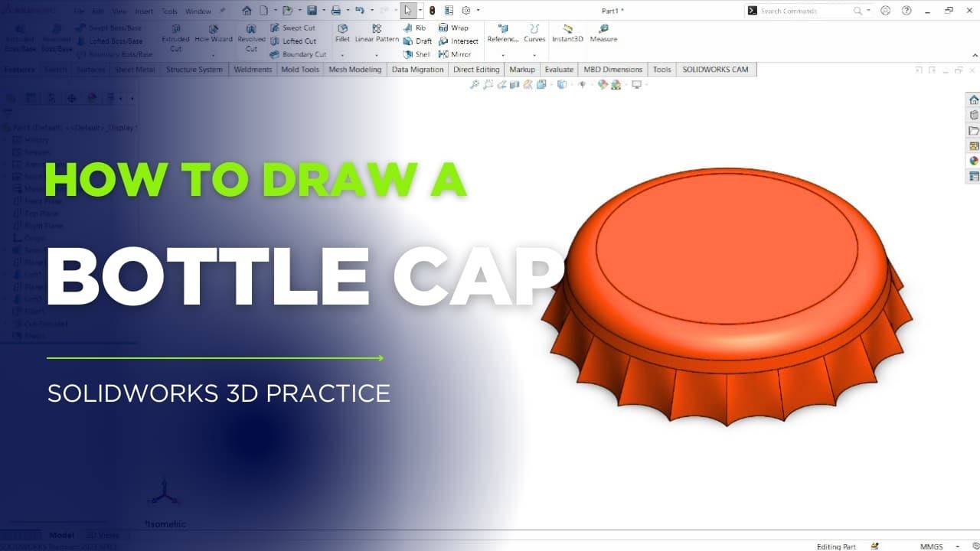
Task: Switch to the Structure System tab
Action: 194,69
